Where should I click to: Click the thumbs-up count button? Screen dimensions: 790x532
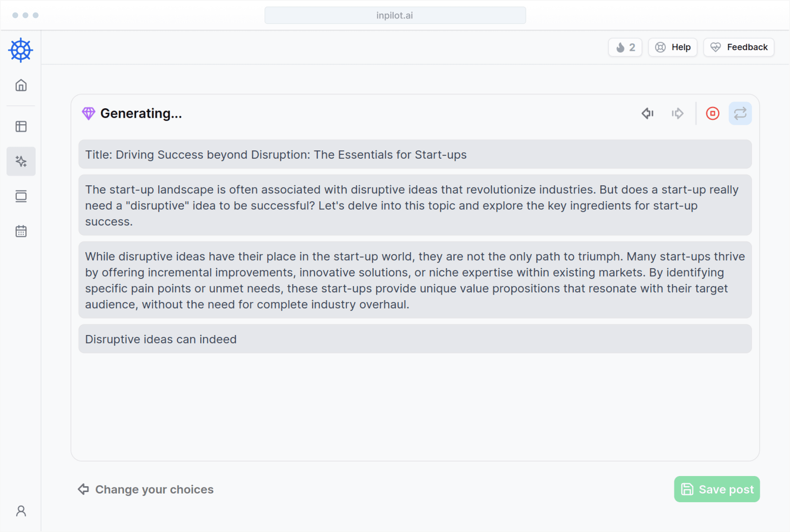[625, 47]
